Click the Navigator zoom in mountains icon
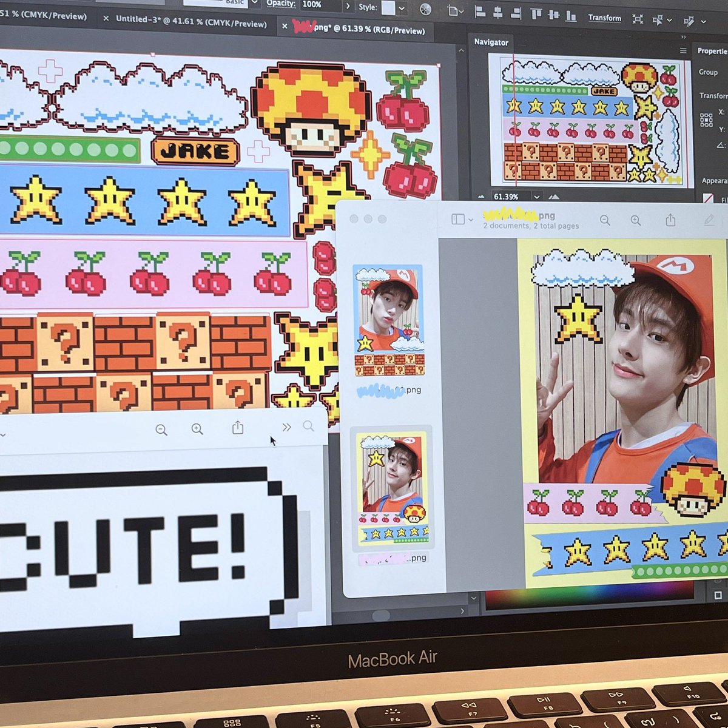This screenshot has height=728, width=728. (554, 197)
